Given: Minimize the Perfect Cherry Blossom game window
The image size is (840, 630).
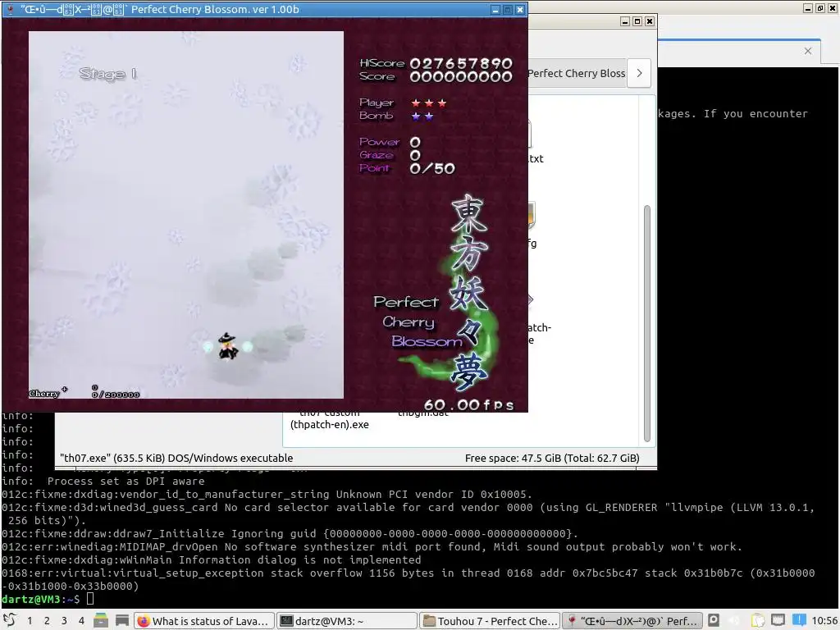Looking at the screenshot, I should pos(495,10).
